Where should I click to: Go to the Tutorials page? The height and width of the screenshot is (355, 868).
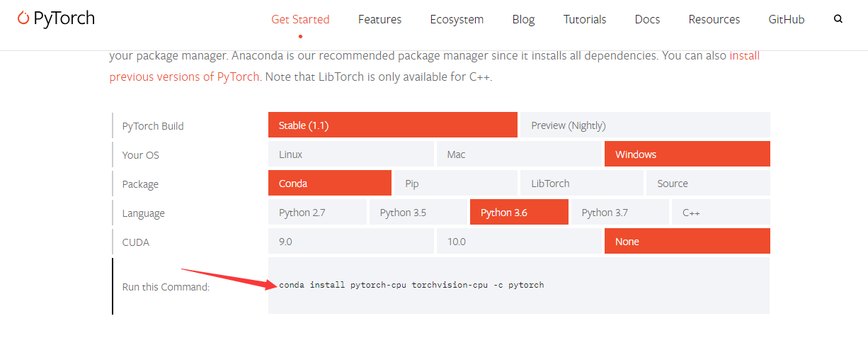pos(585,20)
